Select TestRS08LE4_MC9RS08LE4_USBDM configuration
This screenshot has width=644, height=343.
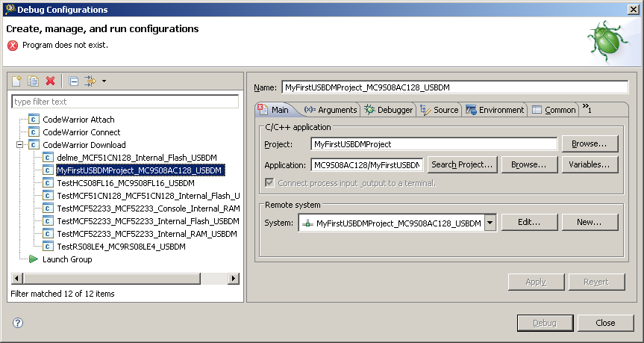[x=121, y=247]
